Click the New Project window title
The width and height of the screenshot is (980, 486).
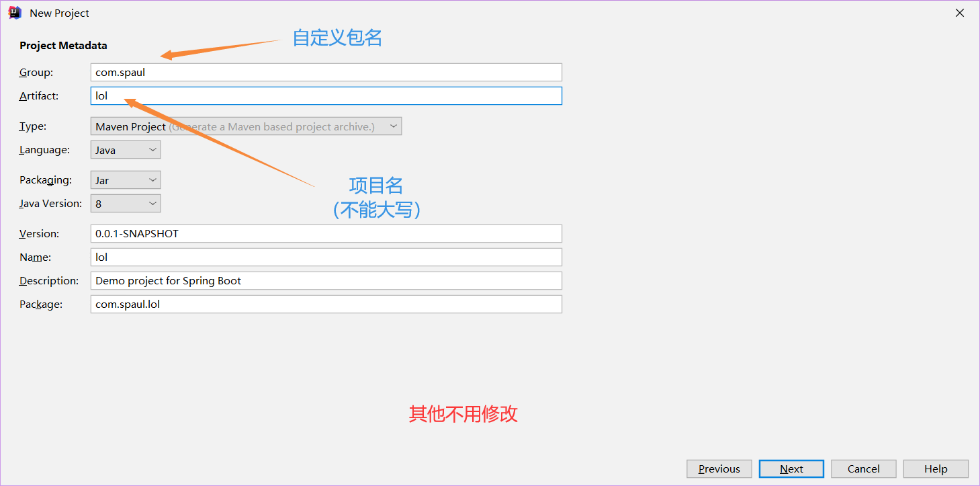59,13
